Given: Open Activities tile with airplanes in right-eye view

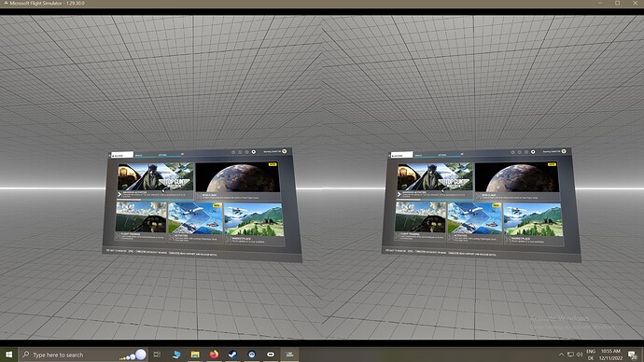Looking at the screenshot, I should coord(475,222).
